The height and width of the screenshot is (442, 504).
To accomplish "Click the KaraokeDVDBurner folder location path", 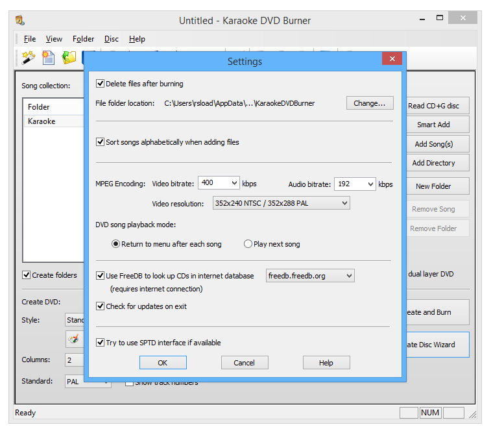I will [239, 103].
